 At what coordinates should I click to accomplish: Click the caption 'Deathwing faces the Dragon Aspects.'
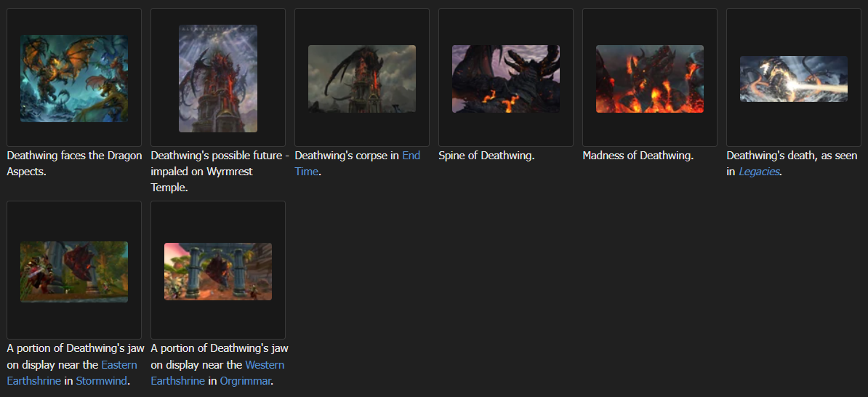(74, 164)
